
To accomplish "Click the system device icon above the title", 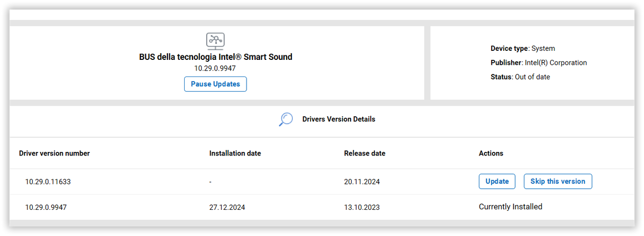I will [x=215, y=41].
